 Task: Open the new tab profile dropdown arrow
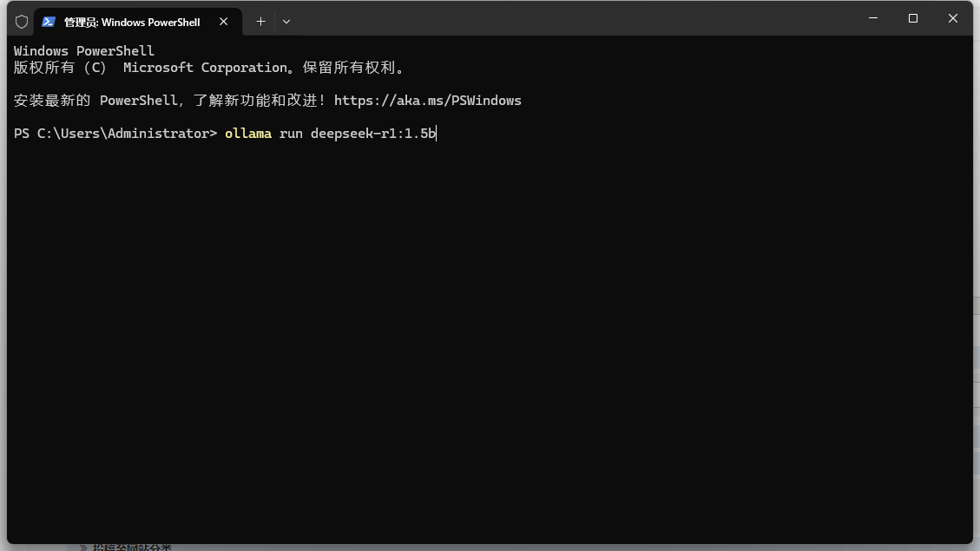[x=286, y=22]
